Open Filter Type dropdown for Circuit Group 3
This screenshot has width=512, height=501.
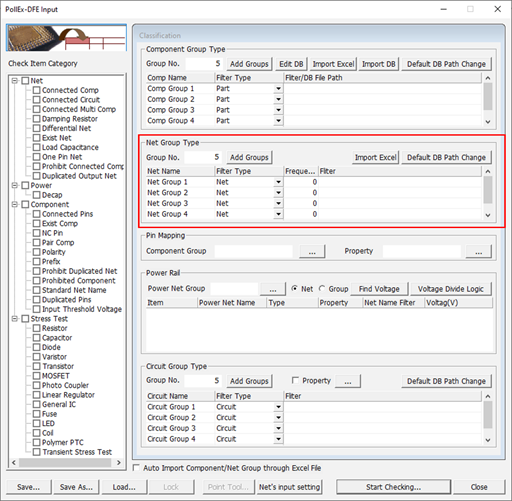[278, 428]
